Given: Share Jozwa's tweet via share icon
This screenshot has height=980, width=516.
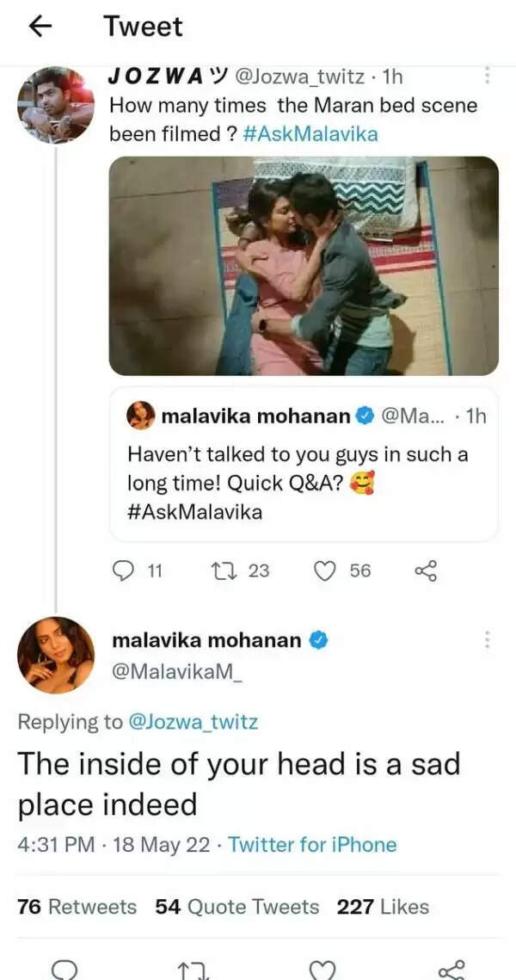Looking at the screenshot, I should [427, 570].
